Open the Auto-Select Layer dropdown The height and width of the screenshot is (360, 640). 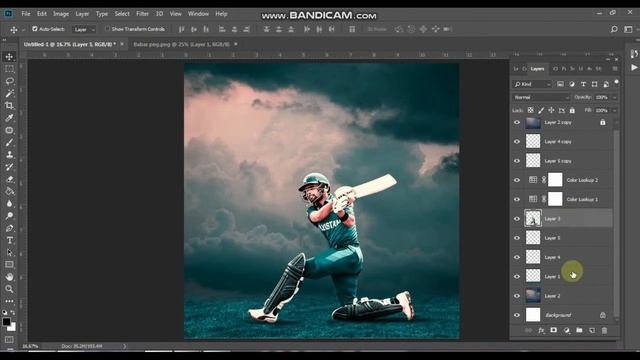point(84,29)
